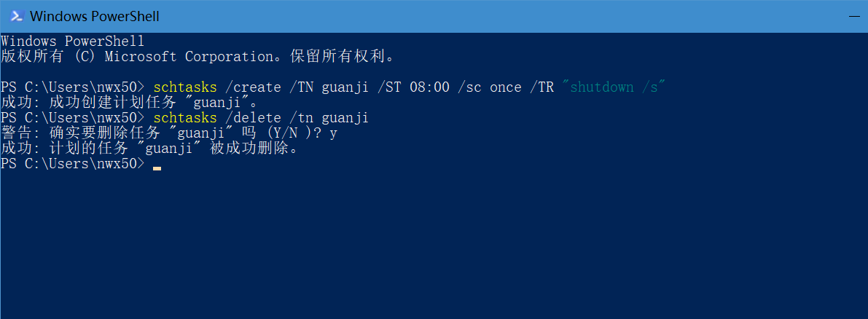Click the "08:00" time value
Screen dimensions: 868x319
pyautogui.click(x=429, y=87)
